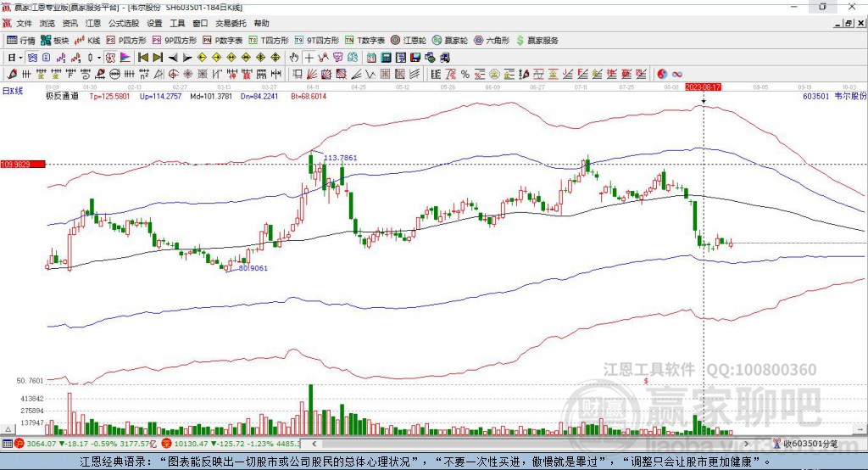Viewport: 868px width, 470px height.
Task: Open the 板块 sector view
Action: pos(55,41)
